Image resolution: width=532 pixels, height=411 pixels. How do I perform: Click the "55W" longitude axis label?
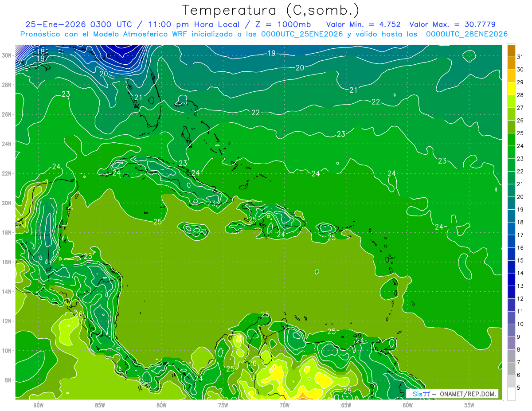pos(469,405)
